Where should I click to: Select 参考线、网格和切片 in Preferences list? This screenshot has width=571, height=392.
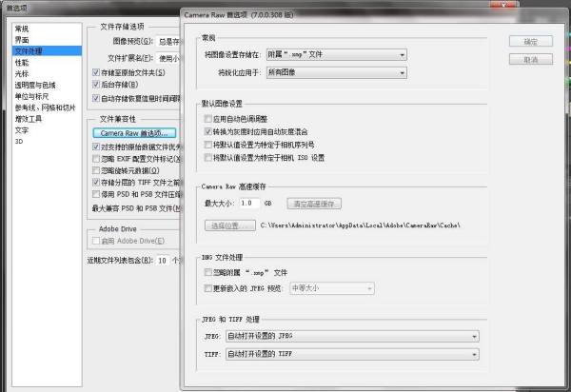(45, 108)
